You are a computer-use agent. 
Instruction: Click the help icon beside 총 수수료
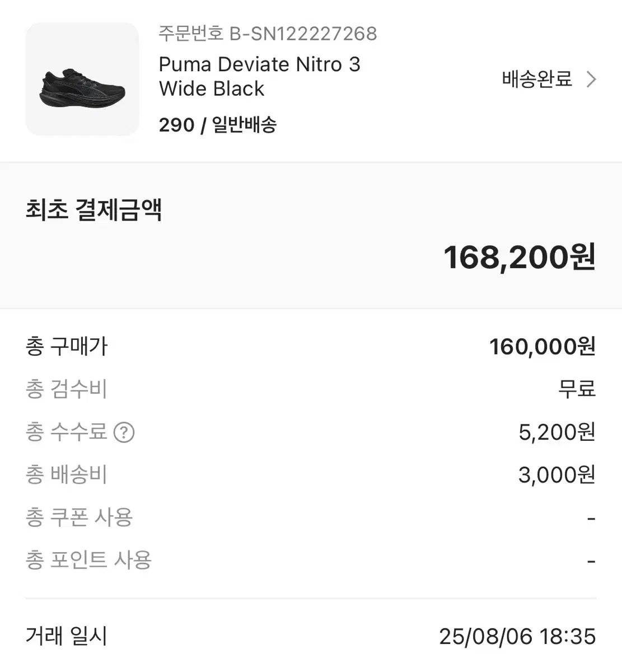(124, 432)
